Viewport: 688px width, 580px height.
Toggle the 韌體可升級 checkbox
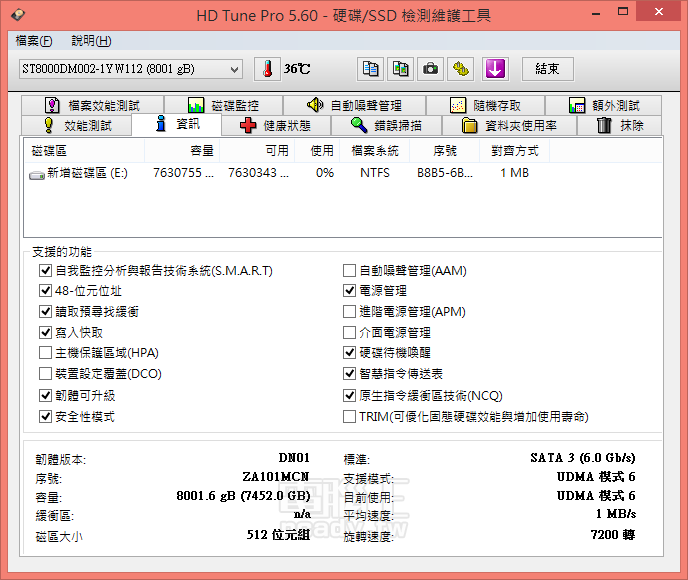point(46,395)
